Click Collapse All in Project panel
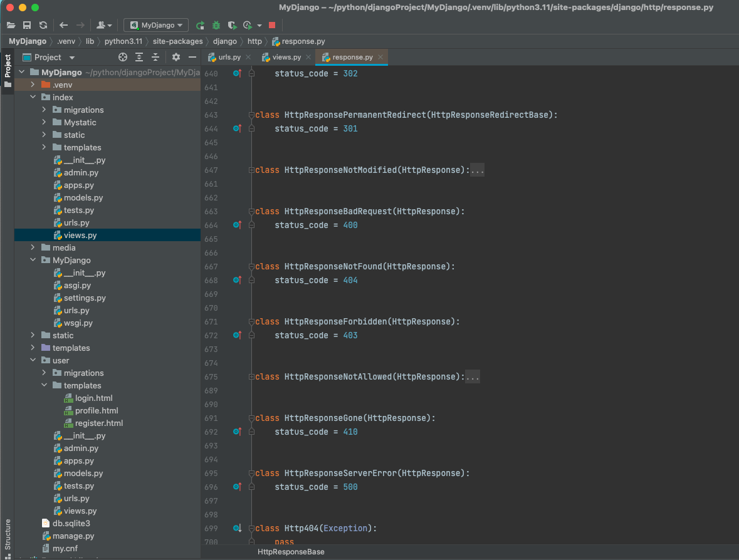This screenshot has height=560, width=739. coord(155,57)
